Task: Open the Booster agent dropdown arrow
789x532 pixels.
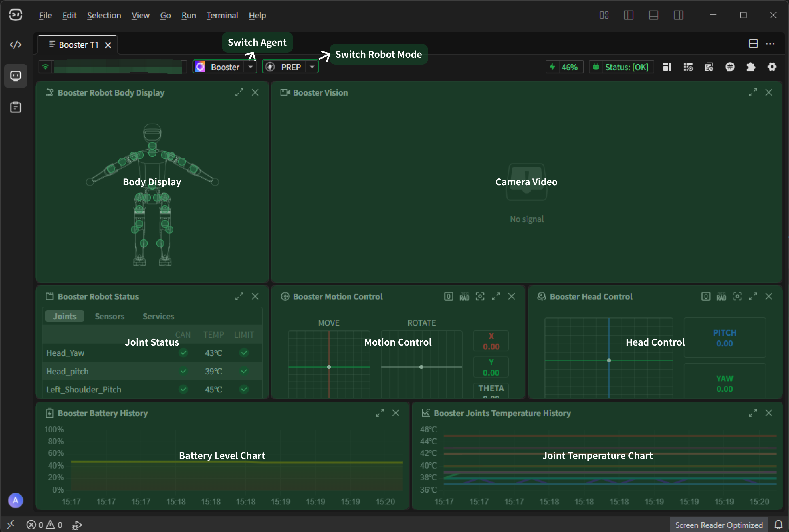Action: (x=250, y=67)
